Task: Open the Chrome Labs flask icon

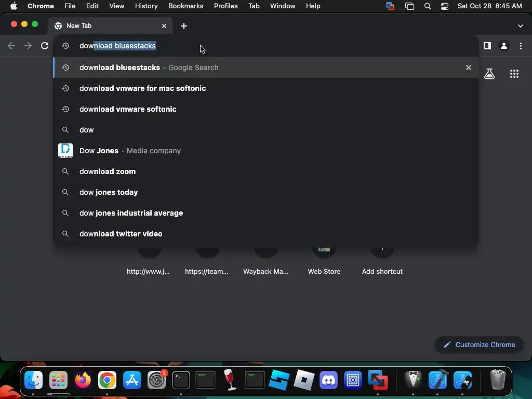Action: 489,74
